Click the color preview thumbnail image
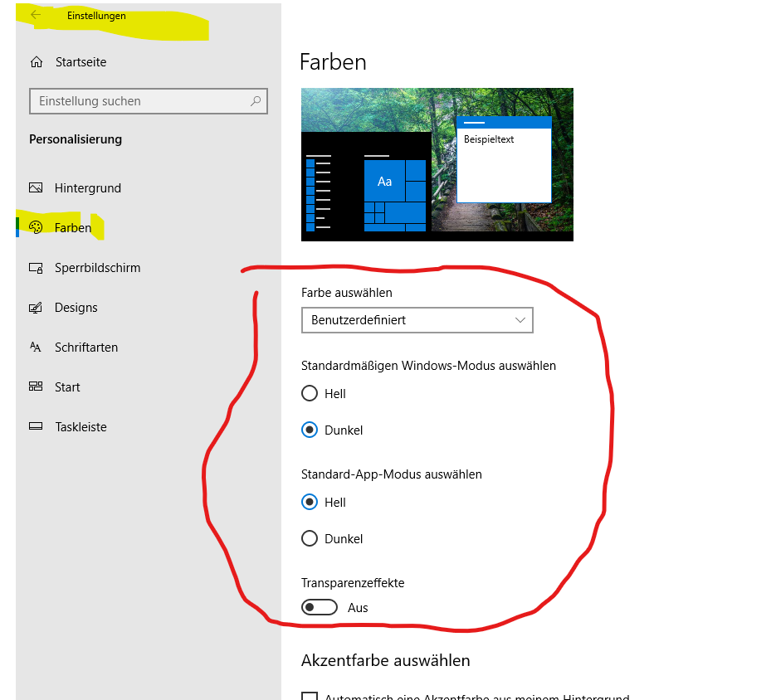Image resolution: width=776 pixels, height=700 pixels. pos(437,165)
